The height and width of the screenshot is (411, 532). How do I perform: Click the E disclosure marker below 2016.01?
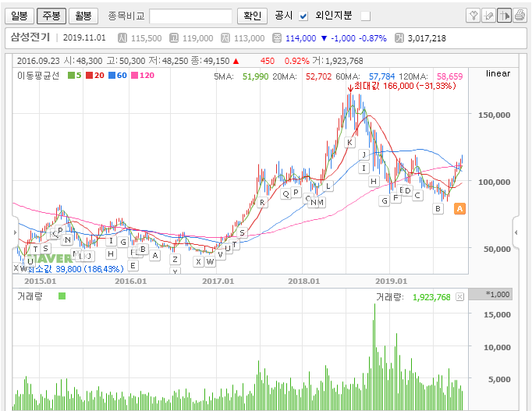pyautogui.click(x=133, y=265)
